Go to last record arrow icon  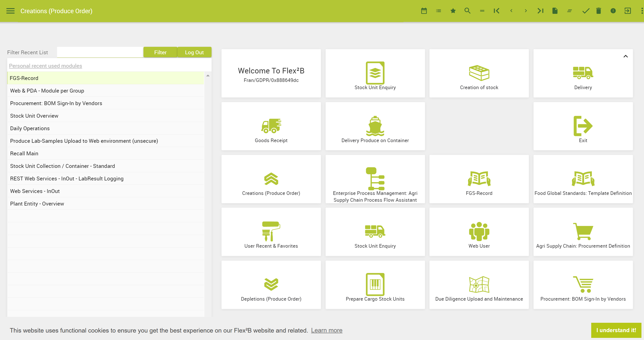tap(540, 11)
